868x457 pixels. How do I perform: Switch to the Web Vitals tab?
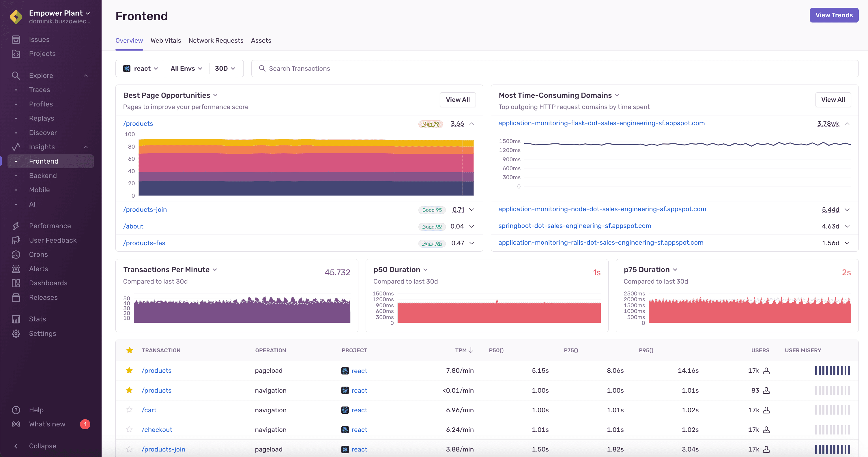tap(165, 40)
